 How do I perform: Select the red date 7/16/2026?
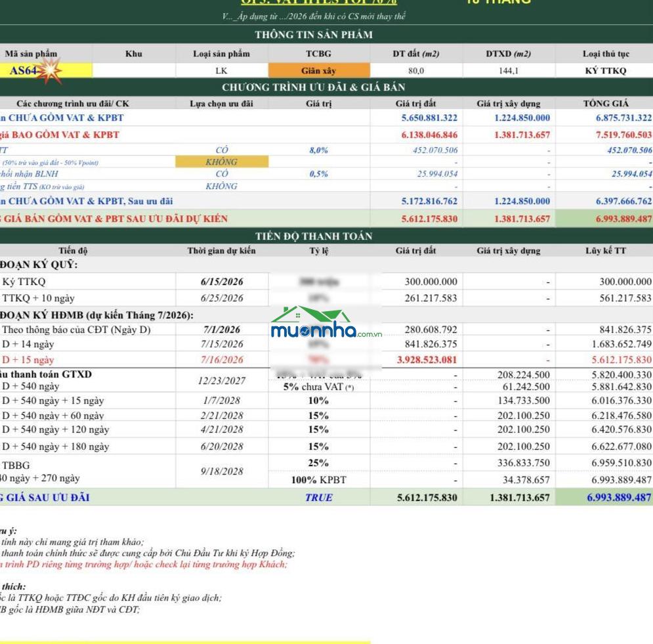tap(222, 360)
